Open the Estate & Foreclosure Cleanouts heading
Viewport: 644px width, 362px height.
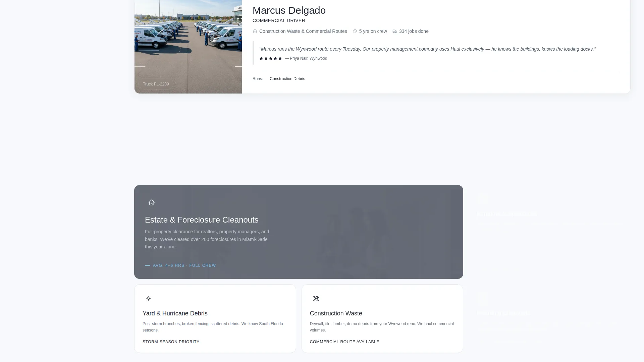pyautogui.click(x=202, y=220)
